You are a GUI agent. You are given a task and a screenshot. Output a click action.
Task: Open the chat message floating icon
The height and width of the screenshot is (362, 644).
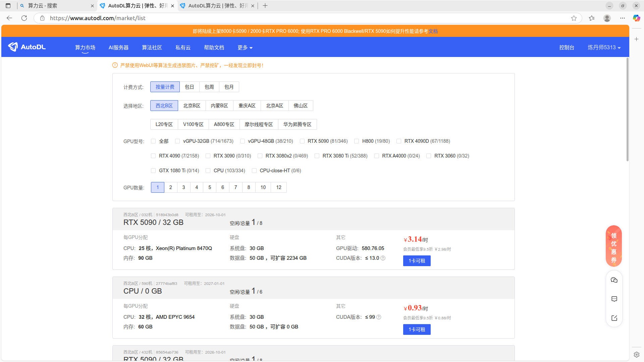[614, 299]
